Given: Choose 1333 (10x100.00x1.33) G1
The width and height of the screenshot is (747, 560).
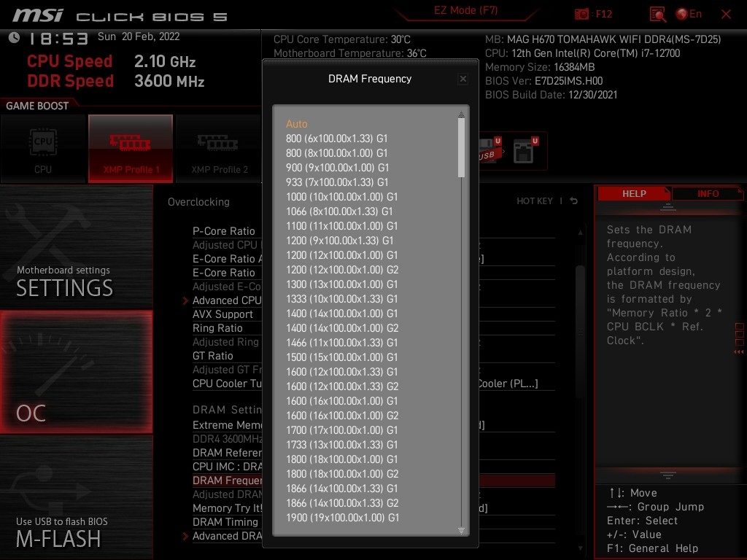Looking at the screenshot, I should 341,299.
